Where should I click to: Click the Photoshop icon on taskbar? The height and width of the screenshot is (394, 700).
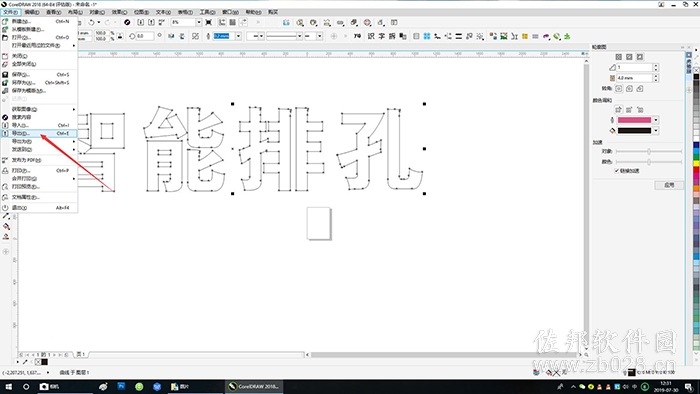tap(121, 387)
